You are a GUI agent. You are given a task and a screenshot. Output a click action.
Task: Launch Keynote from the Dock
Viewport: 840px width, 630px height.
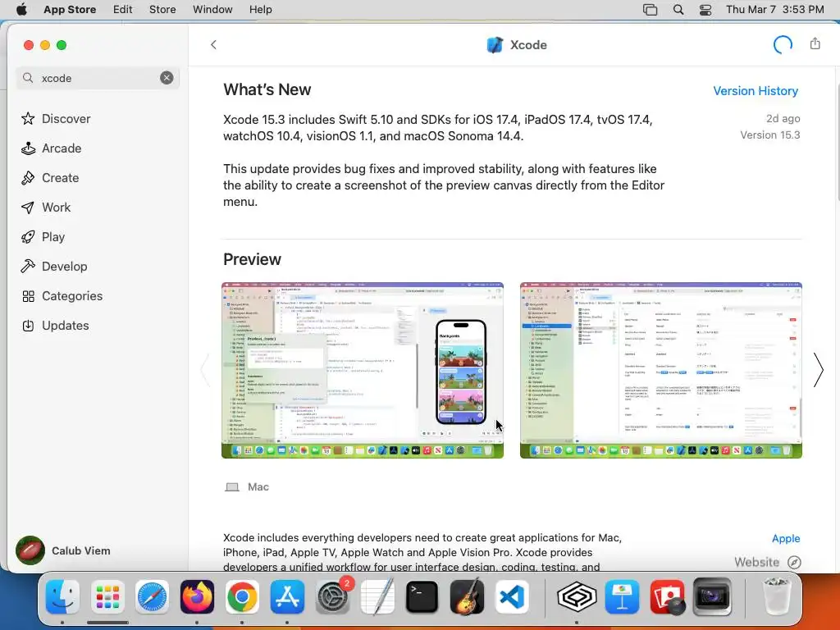pyautogui.click(x=622, y=597)
